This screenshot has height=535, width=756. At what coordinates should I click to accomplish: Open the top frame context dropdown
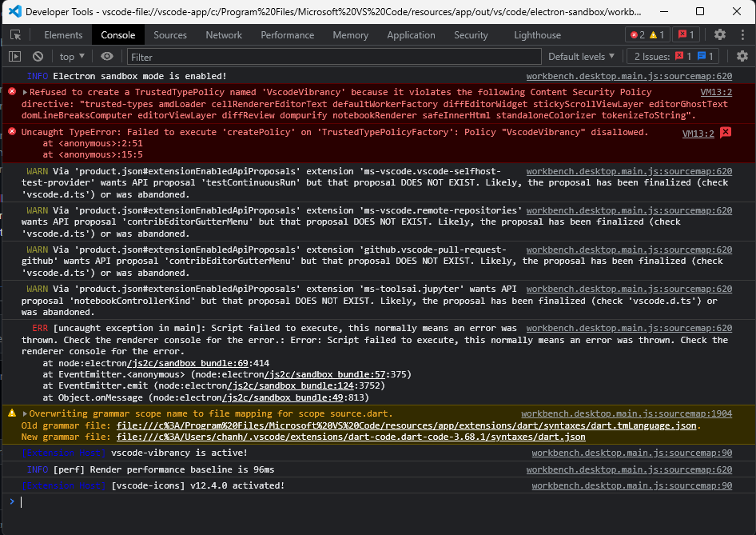coord(70,56)
